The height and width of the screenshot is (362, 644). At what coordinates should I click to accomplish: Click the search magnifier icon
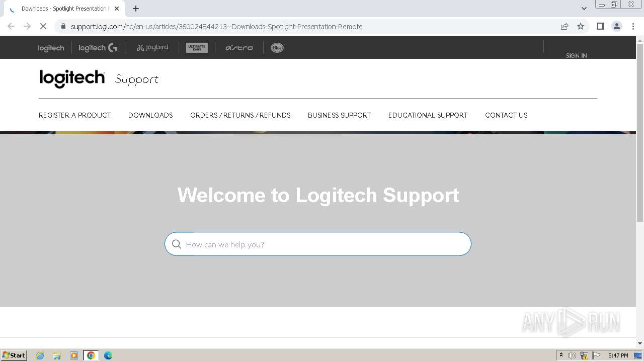point(177,244)
